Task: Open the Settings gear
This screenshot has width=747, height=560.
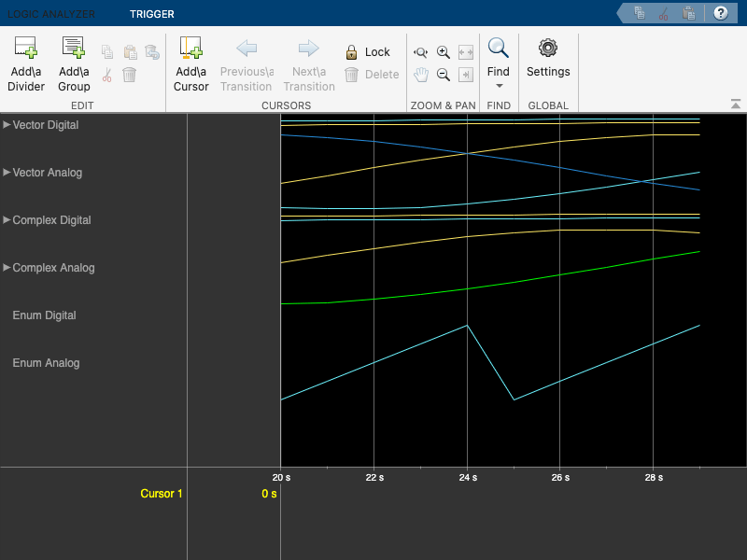Action: point(548,49)
